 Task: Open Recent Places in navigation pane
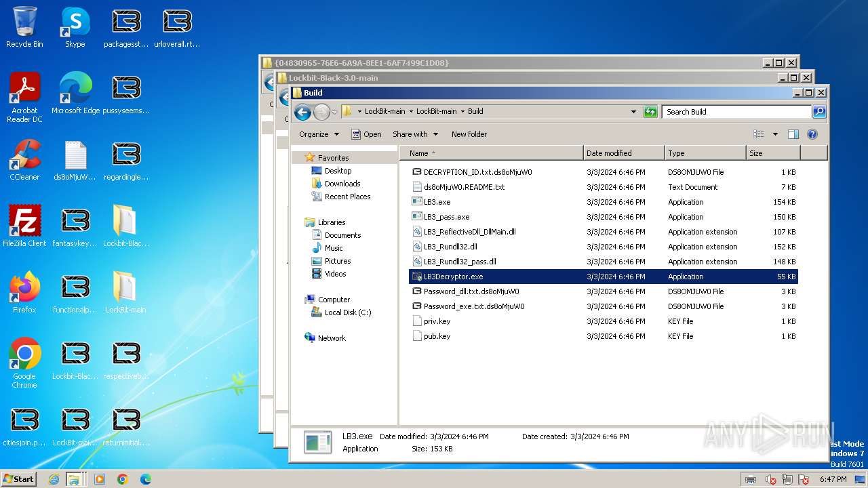click(x=347, y=197)
